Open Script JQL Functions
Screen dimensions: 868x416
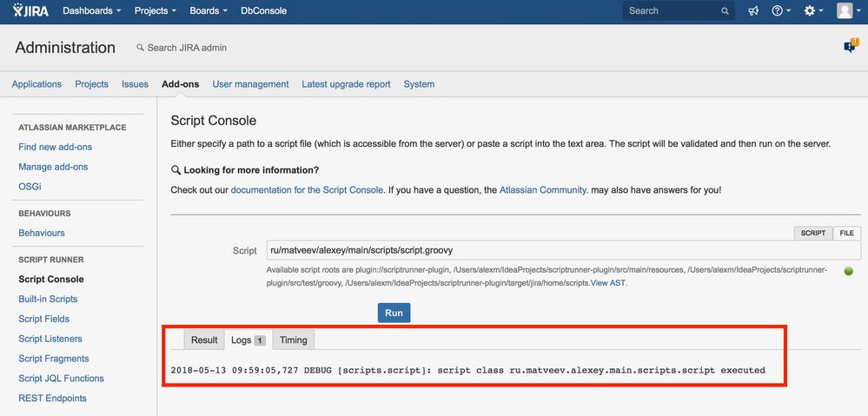click(61, 379)
